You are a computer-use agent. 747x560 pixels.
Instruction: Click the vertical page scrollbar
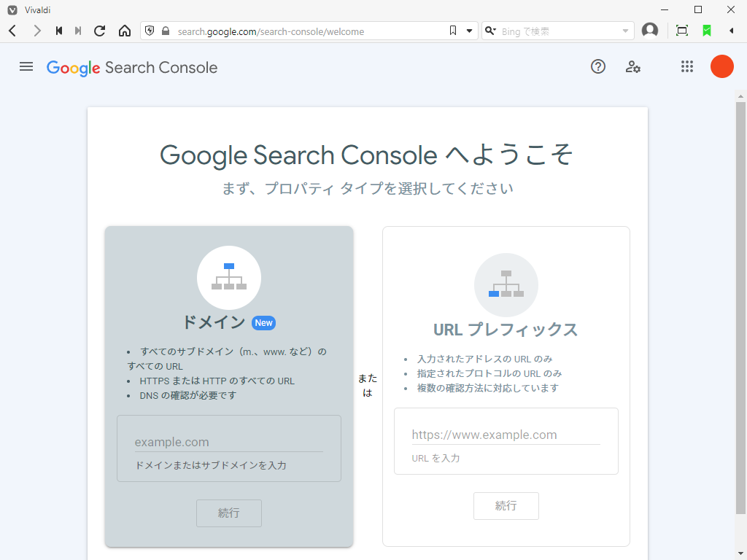(740, 308)
